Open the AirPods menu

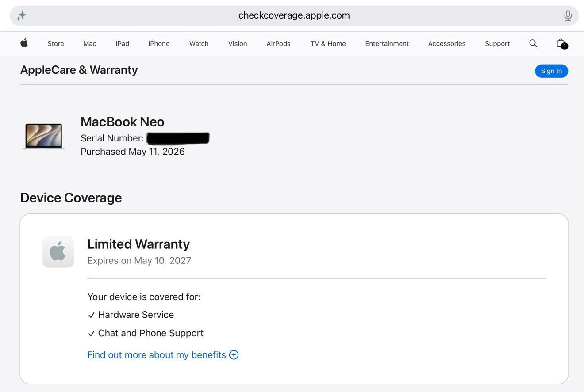pos(278,43)
